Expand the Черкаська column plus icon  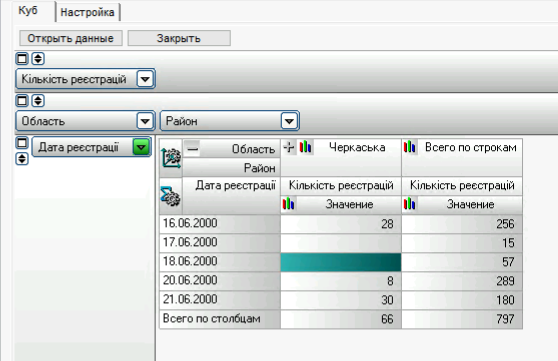(x=289, y=147)
